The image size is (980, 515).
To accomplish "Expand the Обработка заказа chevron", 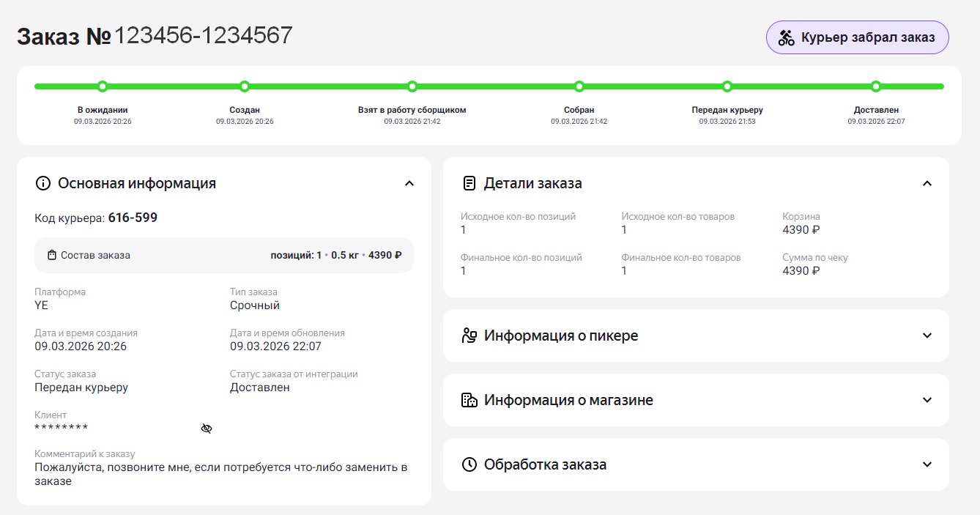I will point(927,464).
